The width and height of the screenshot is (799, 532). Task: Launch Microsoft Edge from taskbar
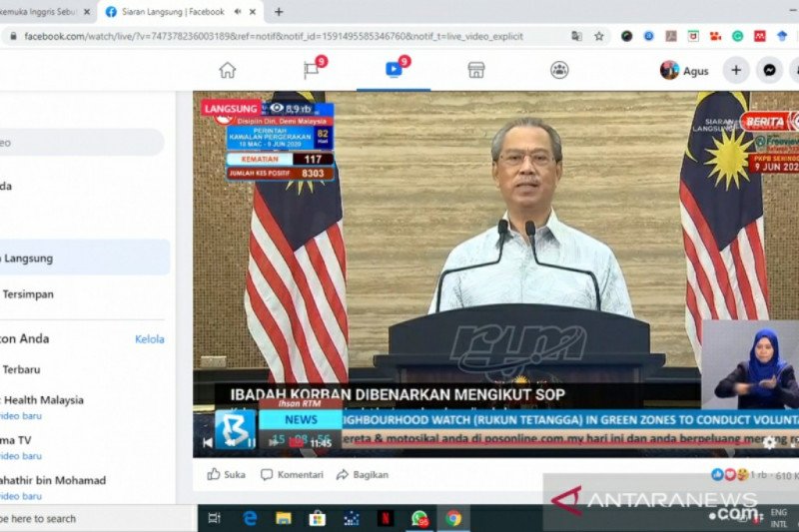[x=250, y=518]
